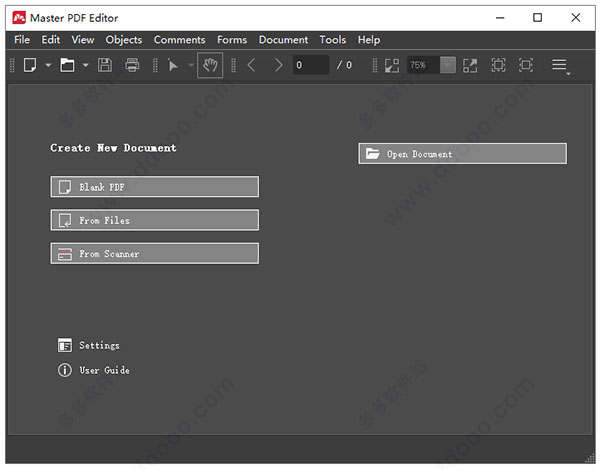Viewport: 600px width, 469px height.
Task: Click the From Files button
Action: 155,220
